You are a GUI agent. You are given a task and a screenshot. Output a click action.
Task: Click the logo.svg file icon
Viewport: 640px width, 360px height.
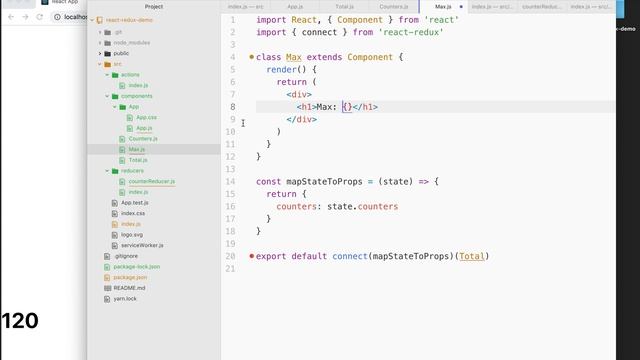tap(115, 235)
